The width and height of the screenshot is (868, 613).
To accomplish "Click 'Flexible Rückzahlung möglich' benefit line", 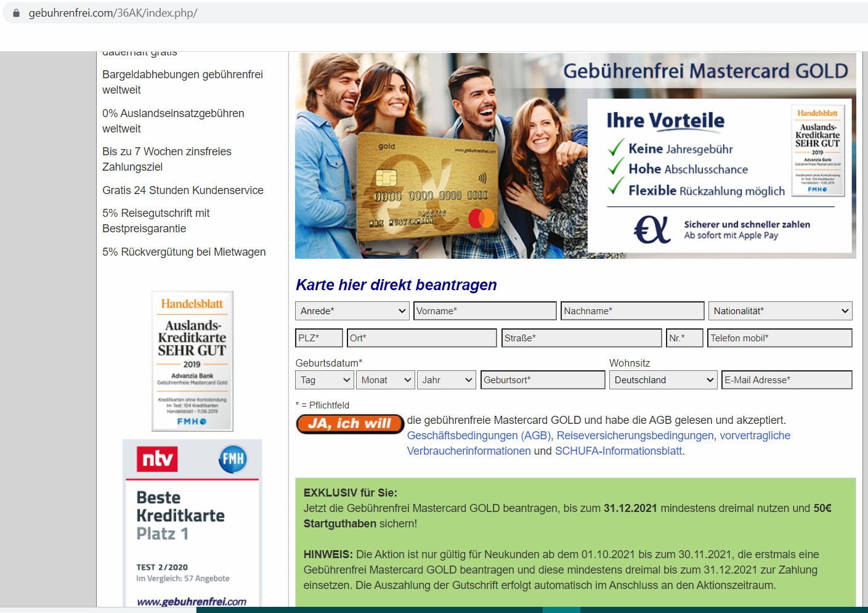I will 707,190.
